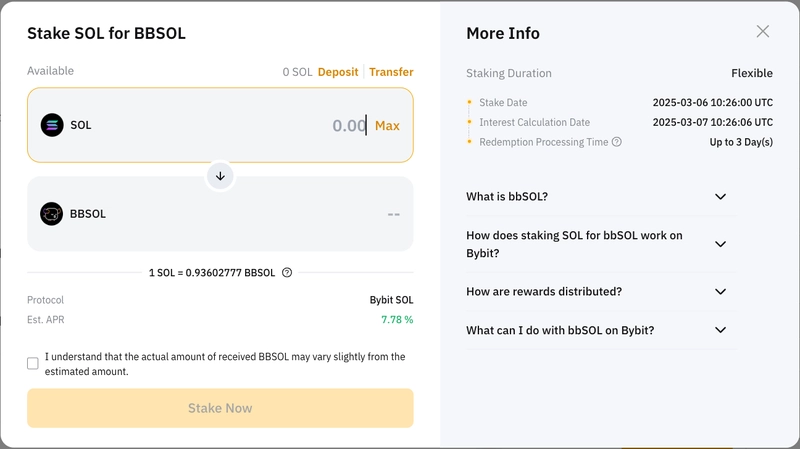Viewport: 800px width, 449px height.
Task: Expand "How are rewards distributed?" question
Action: (x=720, y=292)
